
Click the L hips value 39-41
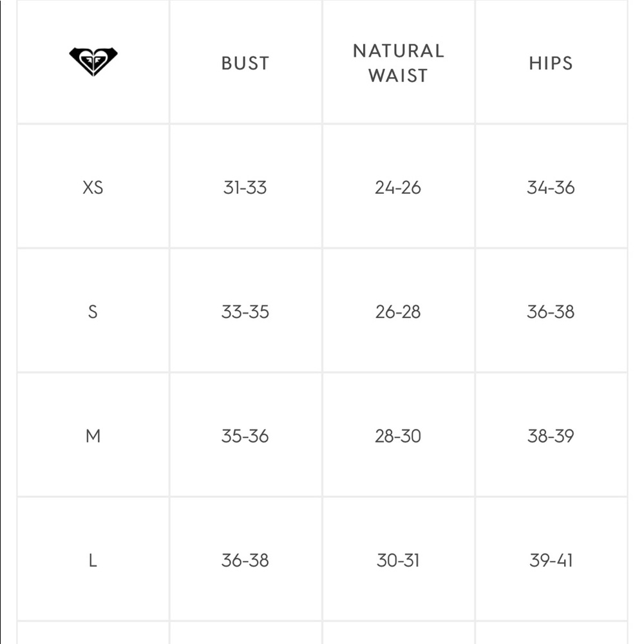(551, 560)
